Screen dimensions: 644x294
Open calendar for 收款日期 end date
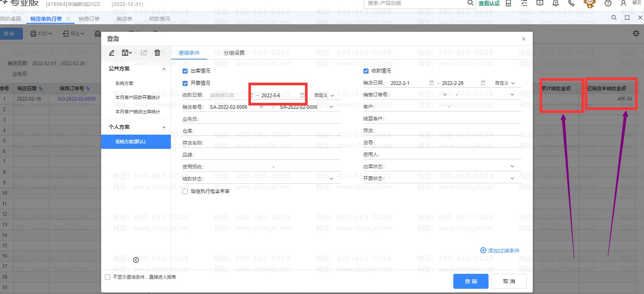[x=302, y=95]
